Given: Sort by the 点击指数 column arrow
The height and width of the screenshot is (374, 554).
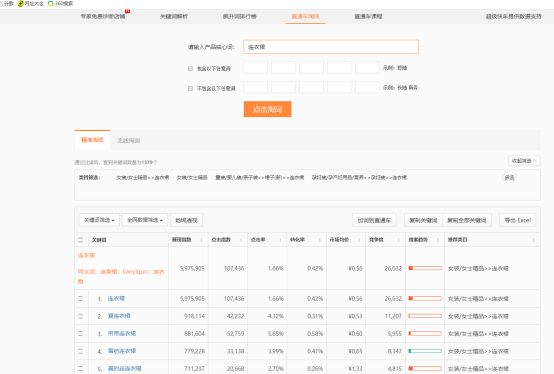Looking at the screenshot, I should (x=241, y=240).
